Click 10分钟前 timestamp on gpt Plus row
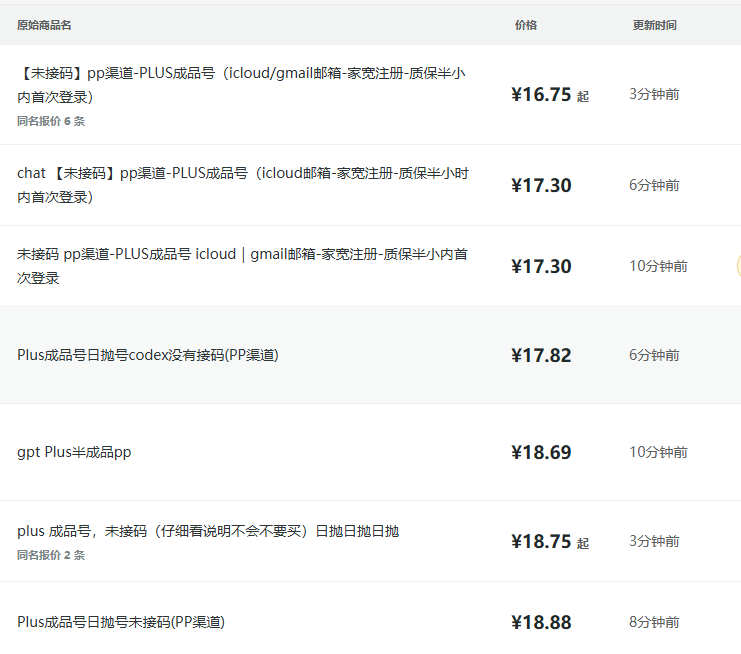The image size is (741, 654). 658,452
